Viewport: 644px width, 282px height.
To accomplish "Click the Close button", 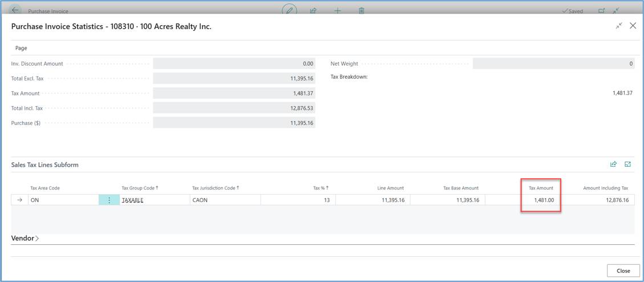I will [623, 271].
